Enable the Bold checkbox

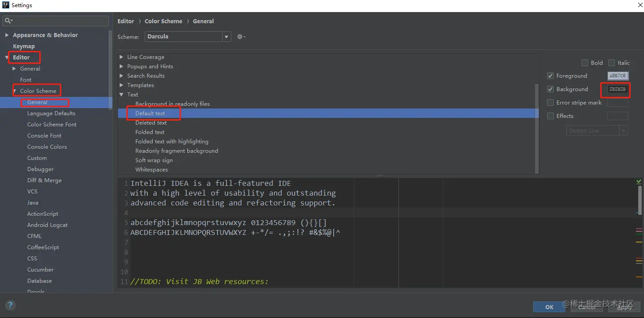tap(585, 63)
